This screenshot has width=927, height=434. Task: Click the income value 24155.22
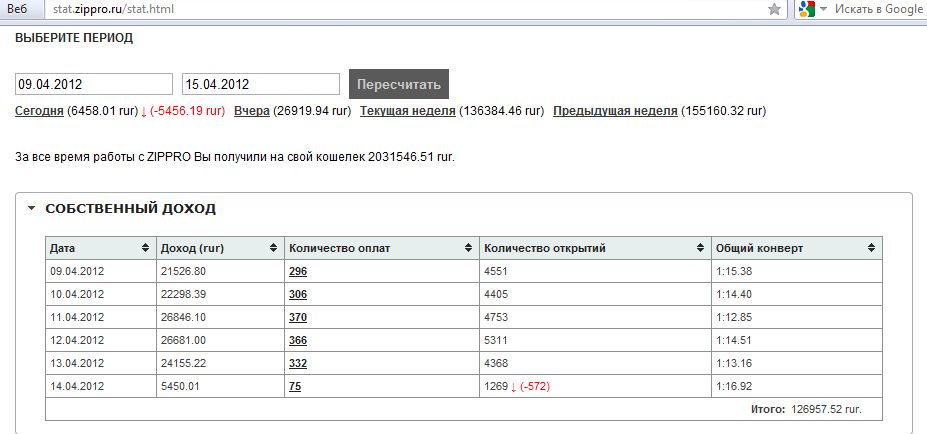pos(183,364)
